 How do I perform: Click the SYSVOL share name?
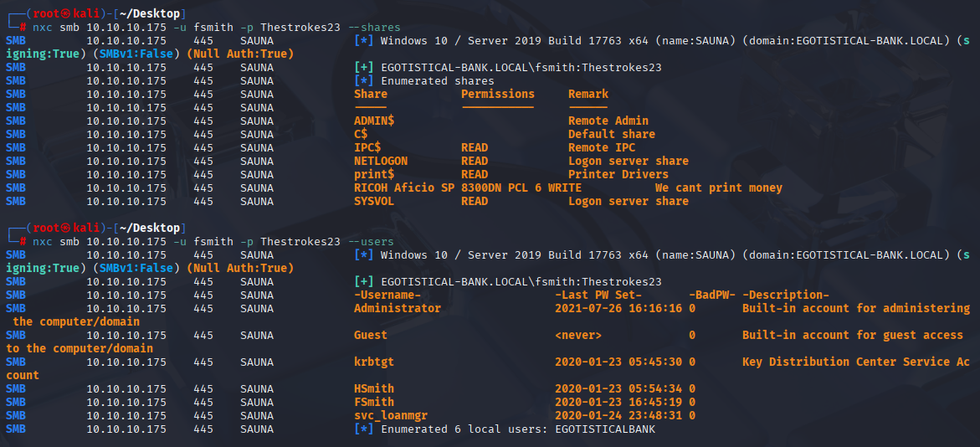tap(374, 201)
